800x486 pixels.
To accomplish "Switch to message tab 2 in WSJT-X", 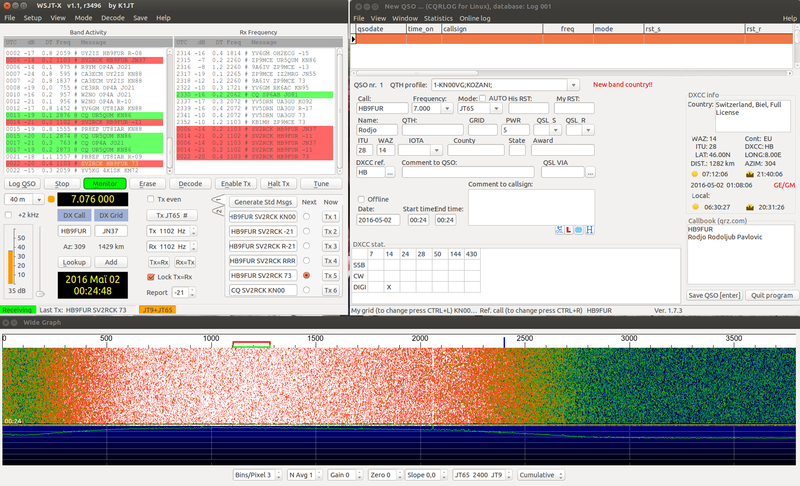I will (218, 210).
